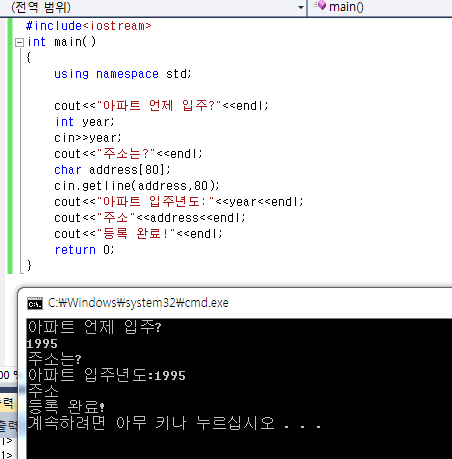Click the cout "아파트 언제 입주?" line
This screenshot has width=452, height=459.
(161, 106)
